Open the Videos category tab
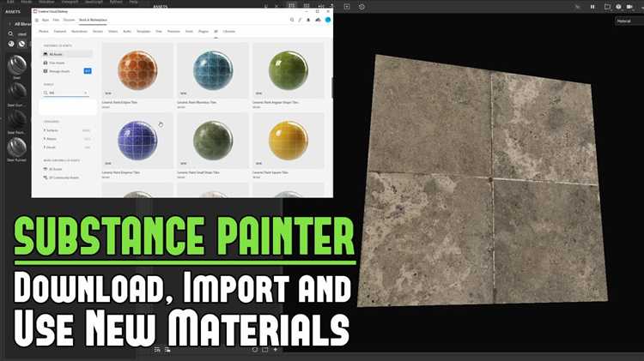 click(x=113, y=31)
